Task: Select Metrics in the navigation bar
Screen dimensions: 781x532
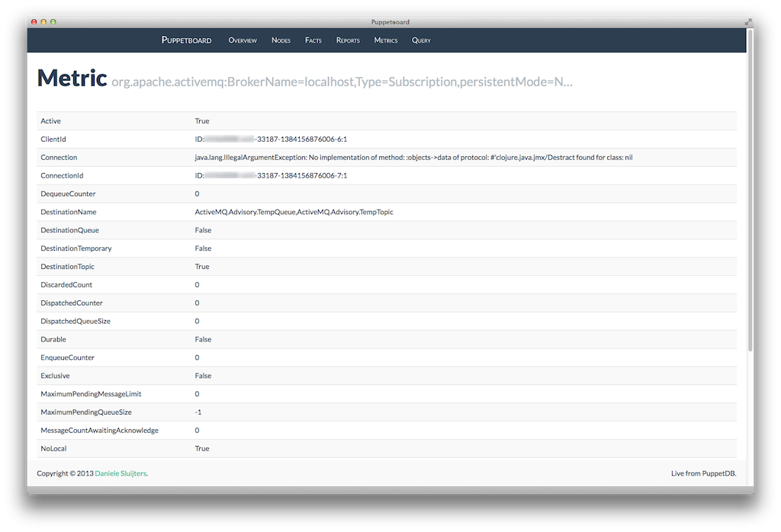Action: click(386, 40)
